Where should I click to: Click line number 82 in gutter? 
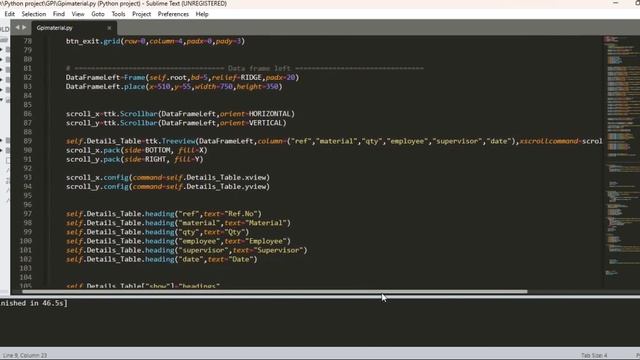[27, 77]
